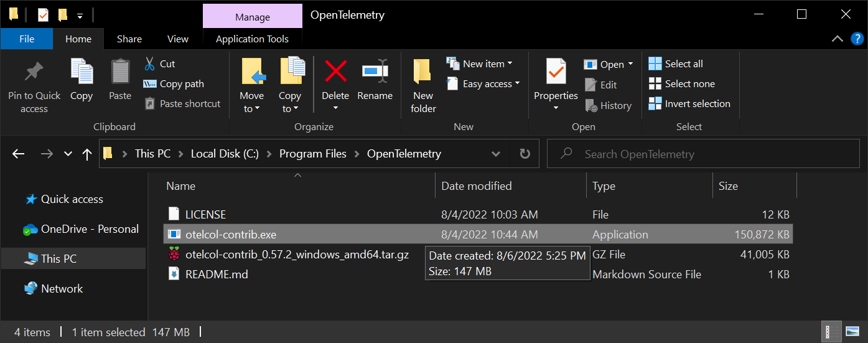This screenshot has width=868, height=343.
Task: Create a New folder
Action: 423,87
